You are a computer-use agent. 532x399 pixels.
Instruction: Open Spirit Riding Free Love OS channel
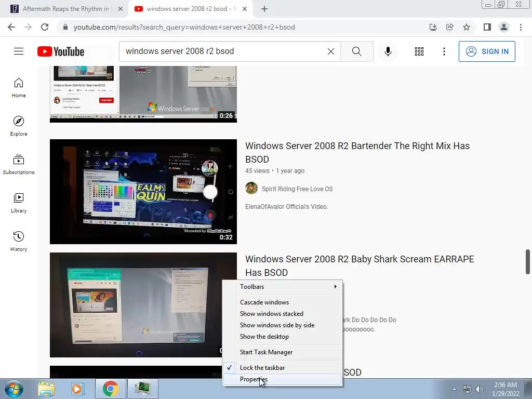coord(297,189)
